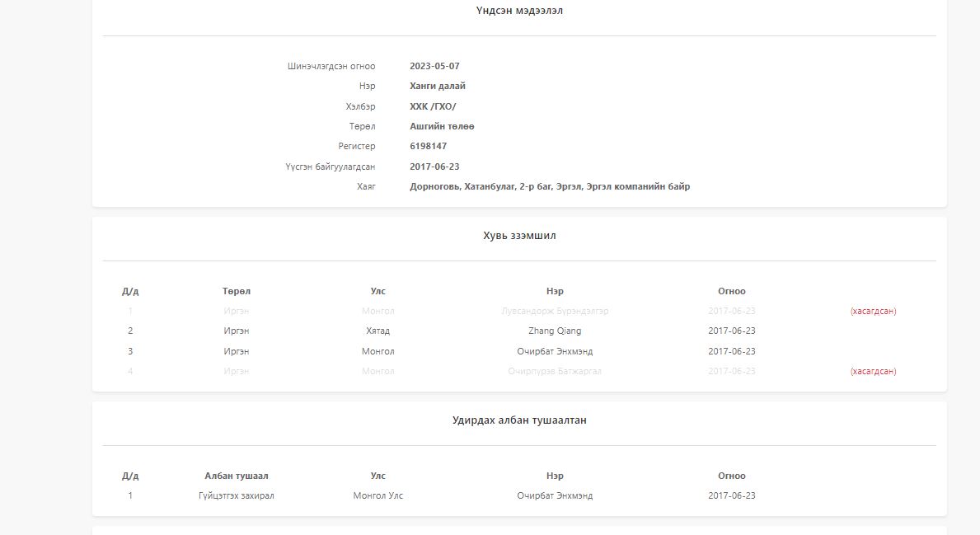Click the Үндсэн мэдээлэл section heading
The image size is (980, 535).
click(x=519, y=12)
